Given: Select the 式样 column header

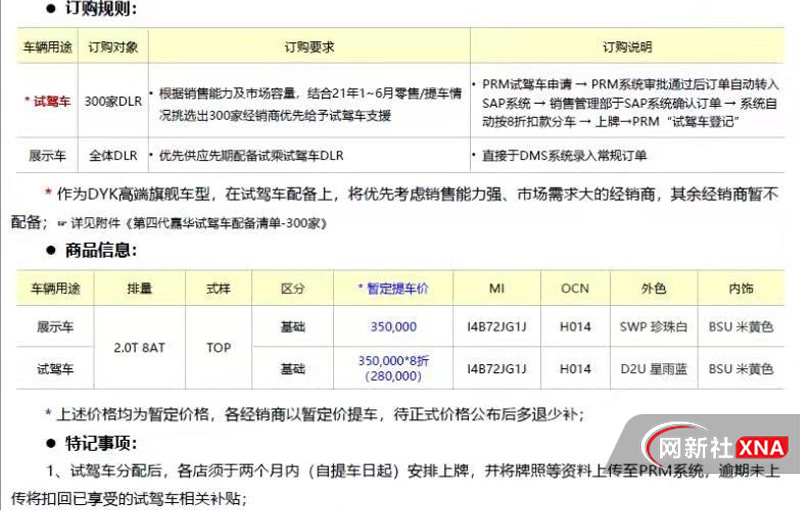Looking at the screenshot, I should 218,289.
